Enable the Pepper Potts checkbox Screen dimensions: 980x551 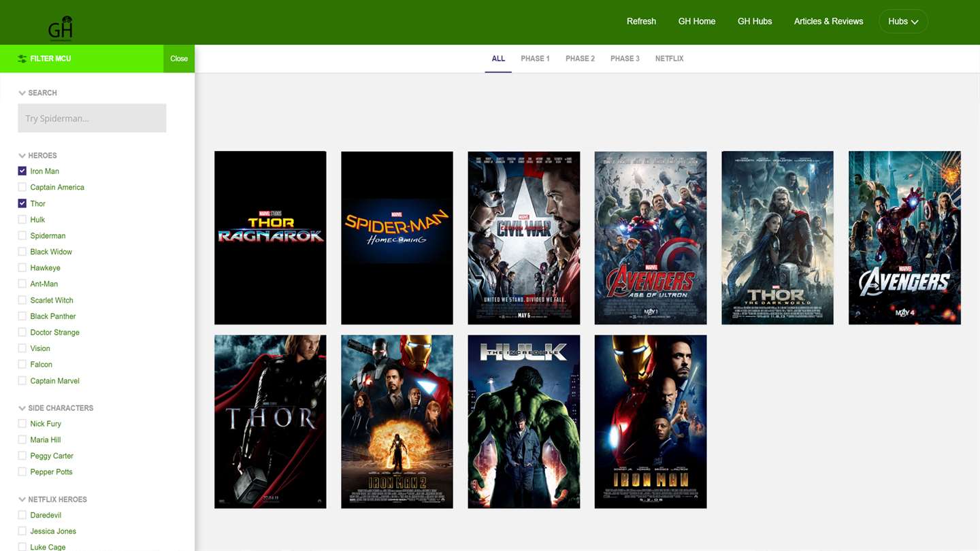point(22,472)
